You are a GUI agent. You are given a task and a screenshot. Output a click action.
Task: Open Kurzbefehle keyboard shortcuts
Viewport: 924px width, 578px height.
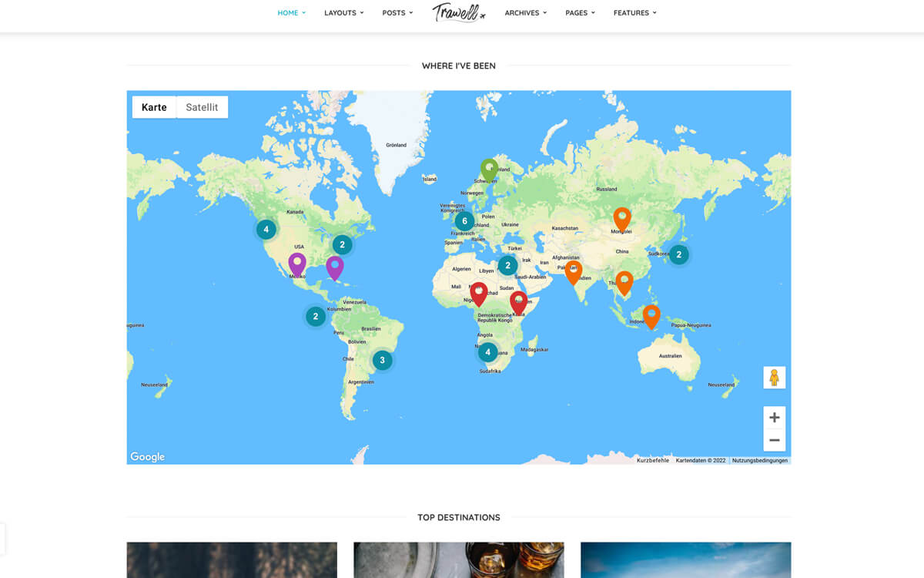point(653,460)
